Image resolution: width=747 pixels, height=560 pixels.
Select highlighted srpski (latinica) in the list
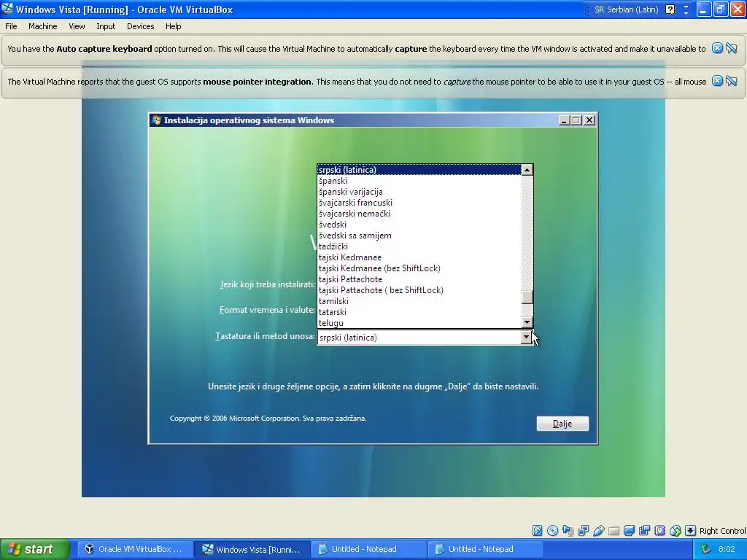coord(419,169)
